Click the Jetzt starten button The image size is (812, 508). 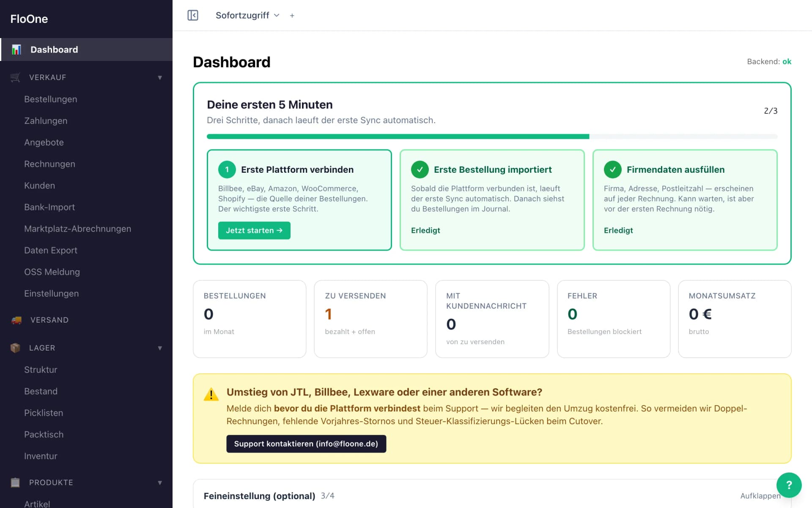[254, 230]
